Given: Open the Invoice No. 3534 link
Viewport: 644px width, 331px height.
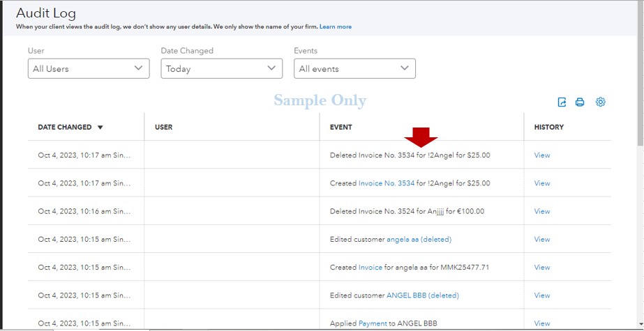Looking at the screenshot, I should [x=386, y=183].
